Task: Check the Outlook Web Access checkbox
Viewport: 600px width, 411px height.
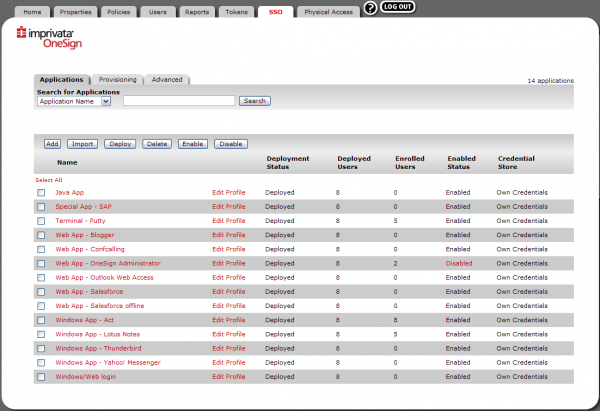Action: click(x=41, y=277)
